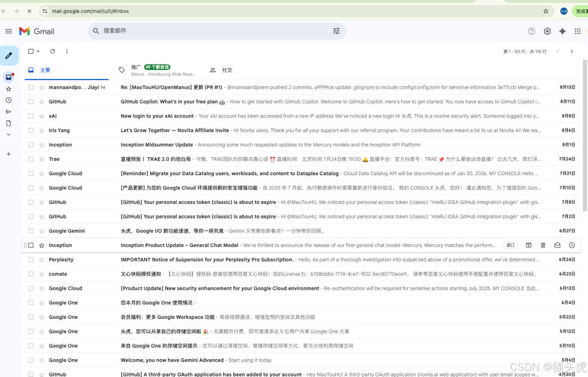Open the xAI new login email
Screen dimensions: 588x377
[301, 116]
